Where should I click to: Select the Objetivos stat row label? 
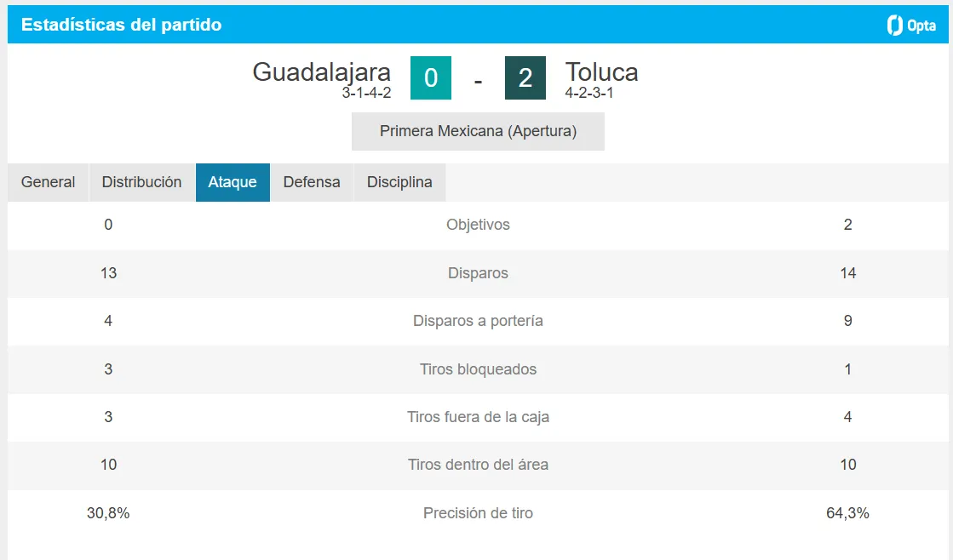pos(479,225)
